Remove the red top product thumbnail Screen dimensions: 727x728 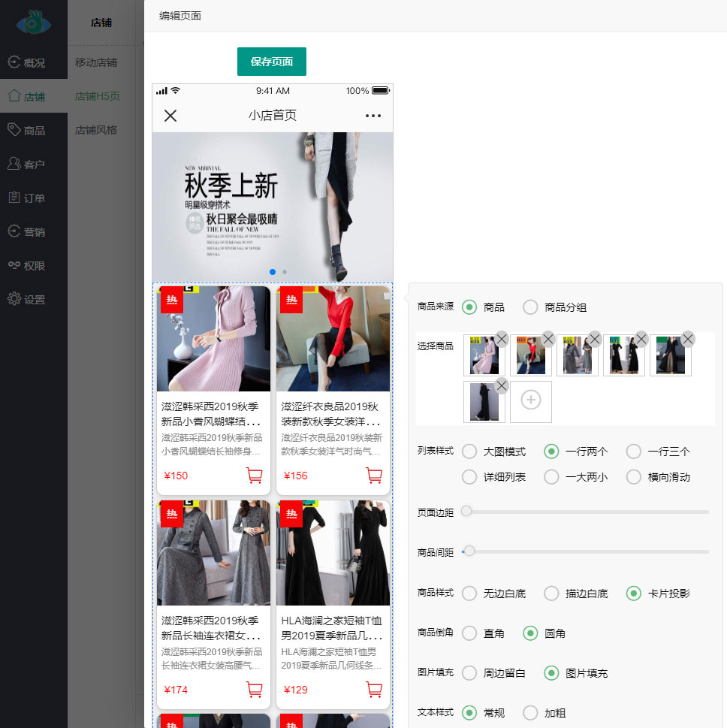click(x=548, y=340)
